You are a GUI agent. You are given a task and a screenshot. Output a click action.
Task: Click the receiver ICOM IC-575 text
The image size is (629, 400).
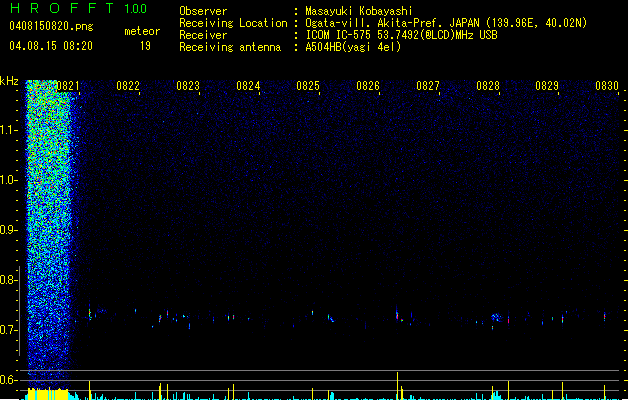click(x=401, y=35)
